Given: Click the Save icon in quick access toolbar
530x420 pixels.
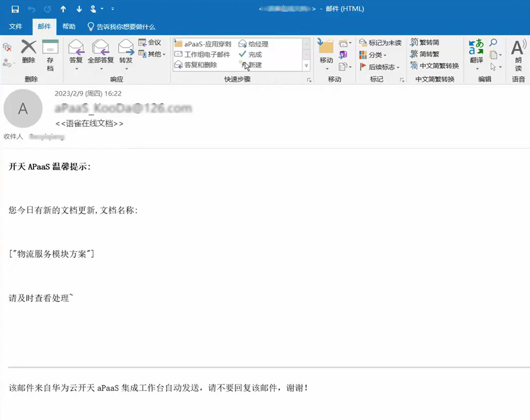Looking at the screenshot, I should tap(15, 9).
